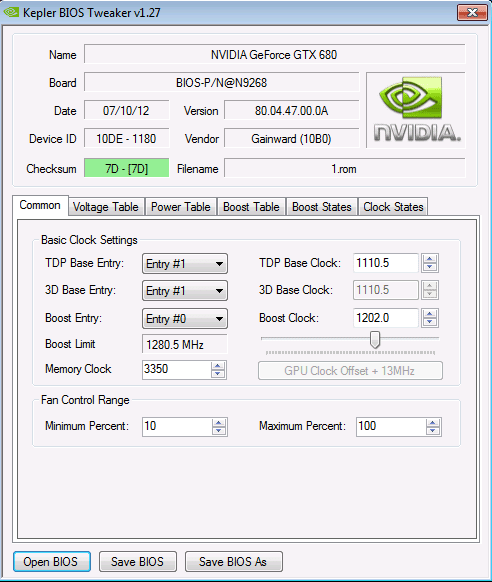The height and width of the screenshot is (582, 492).
Task: Click the Save BIOS As button
Action: [x=234, y=562]
